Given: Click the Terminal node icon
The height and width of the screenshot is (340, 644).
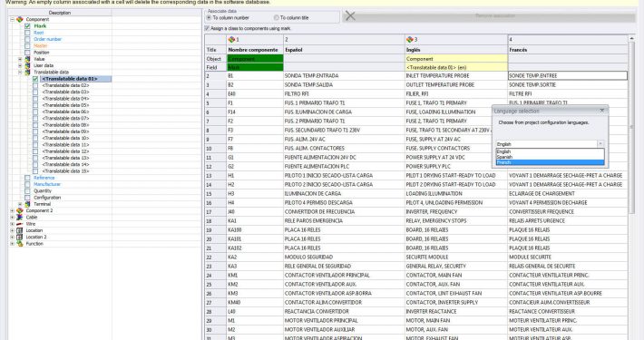Looking at the screenshot, I should click(27, 204).
